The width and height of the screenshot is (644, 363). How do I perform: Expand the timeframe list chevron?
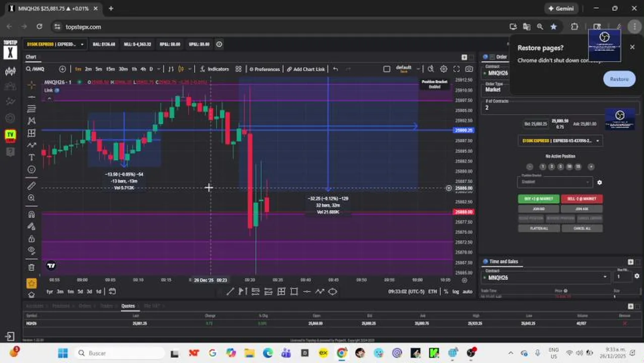[x=159, y=69]
